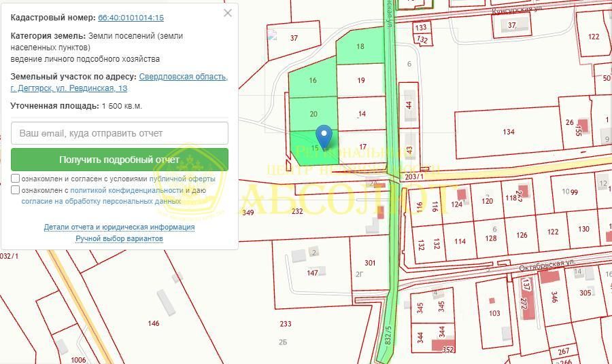Check the политикой конфиденциальности consent checkbox
Viewport: 612px width, 364px height.
point(15,189)
